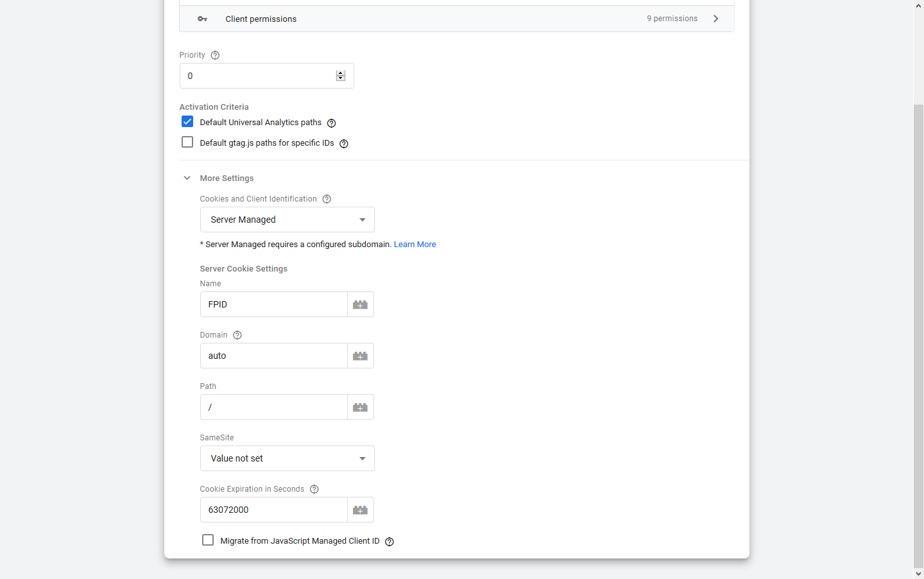Screen dimensions: 924x579
Task: Open the Client permissions row
Action: coord(456,19)
